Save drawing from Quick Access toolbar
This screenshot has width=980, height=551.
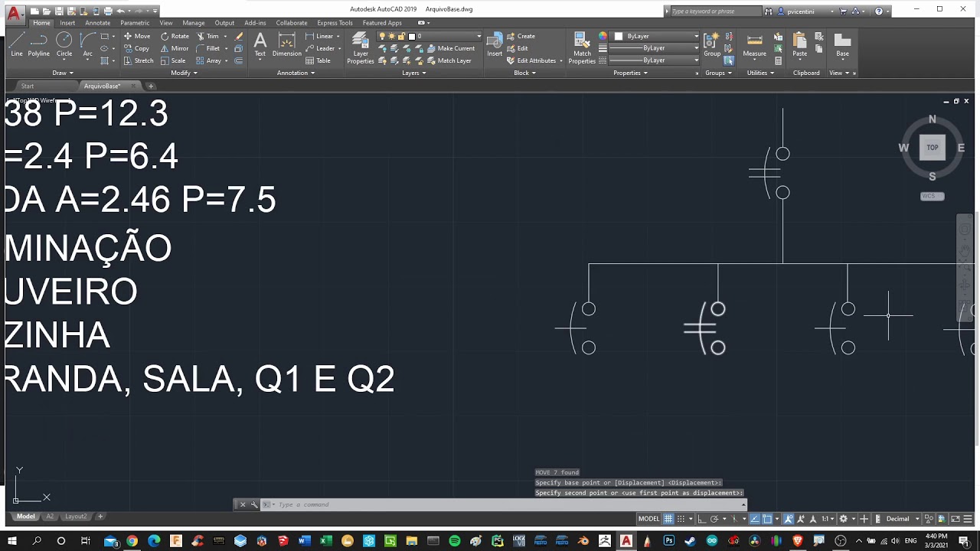(x=60, y=11)
